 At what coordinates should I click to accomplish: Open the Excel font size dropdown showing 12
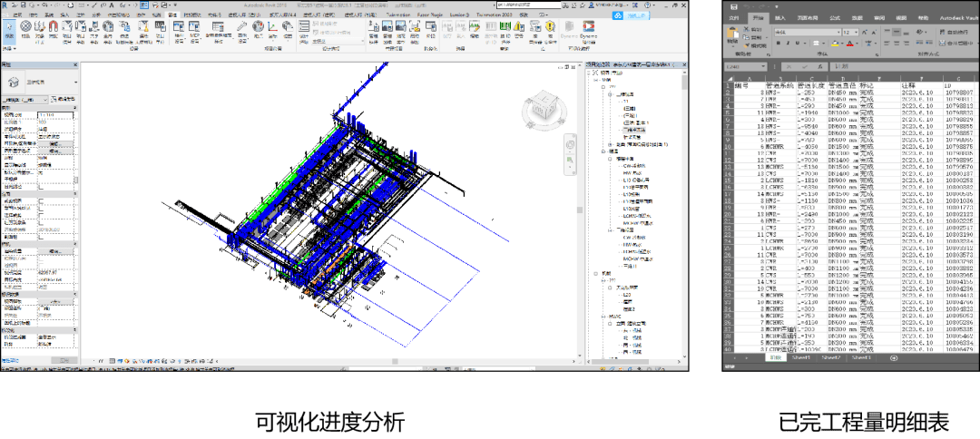tap(857, 32)
